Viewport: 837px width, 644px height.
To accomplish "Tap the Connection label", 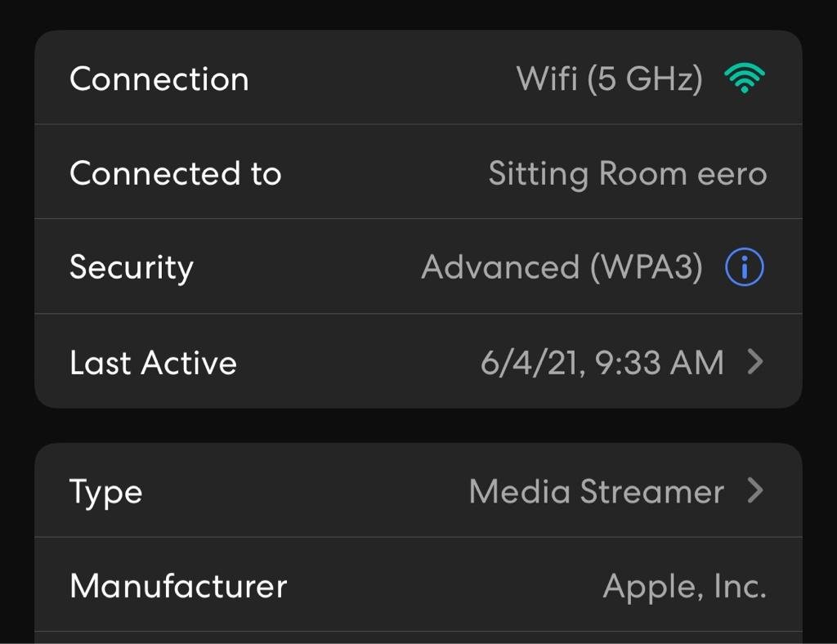I will click(159, 79).
